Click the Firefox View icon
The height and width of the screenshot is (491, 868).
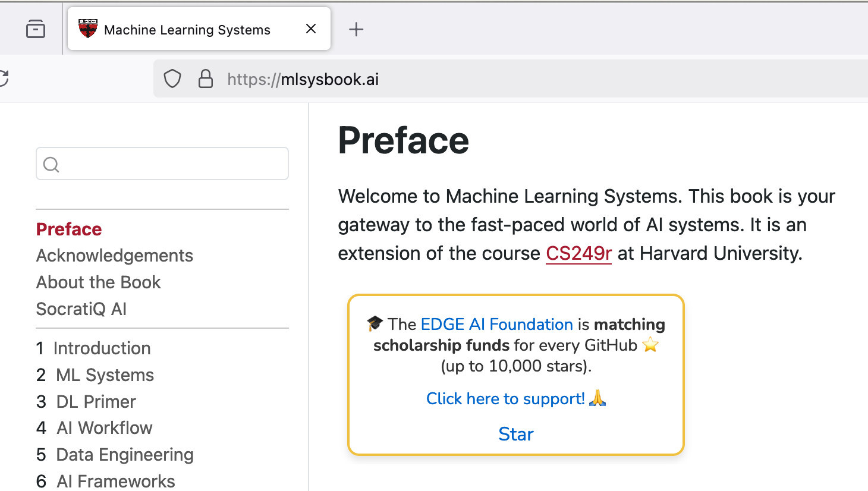(x=36, y=29)
